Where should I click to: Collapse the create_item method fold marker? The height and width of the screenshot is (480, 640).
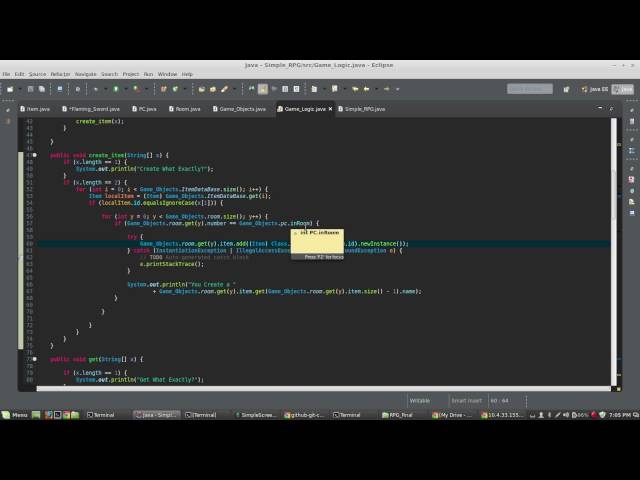pos(35,155)
